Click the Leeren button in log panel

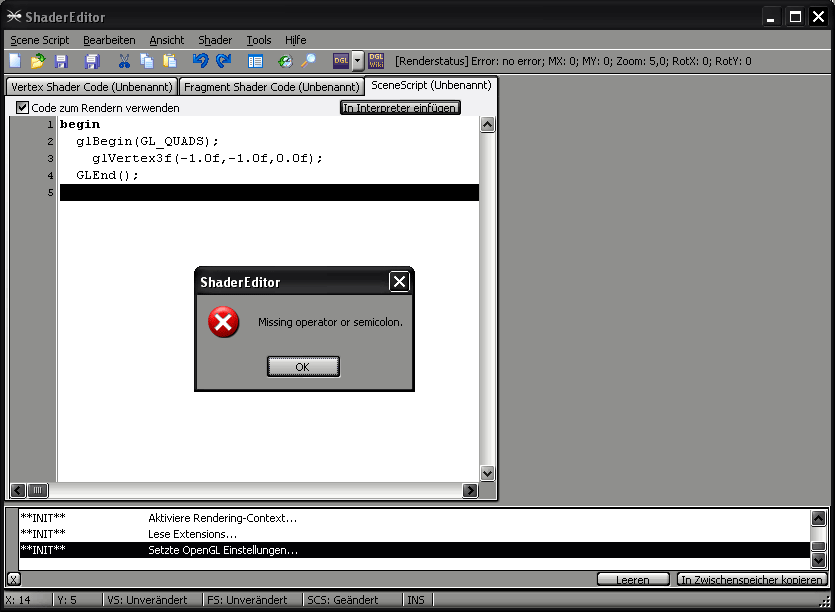pyautogui.click(x=634, y=579)
